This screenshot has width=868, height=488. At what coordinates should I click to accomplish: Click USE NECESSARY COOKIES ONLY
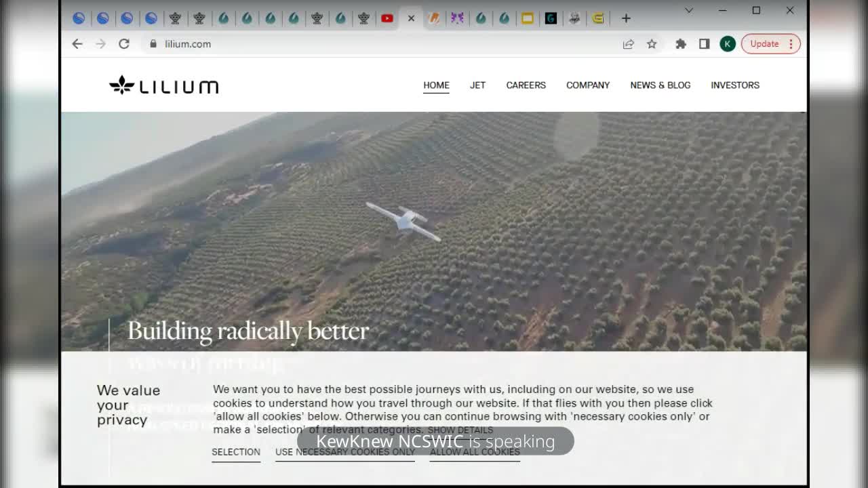pos(345,452)
